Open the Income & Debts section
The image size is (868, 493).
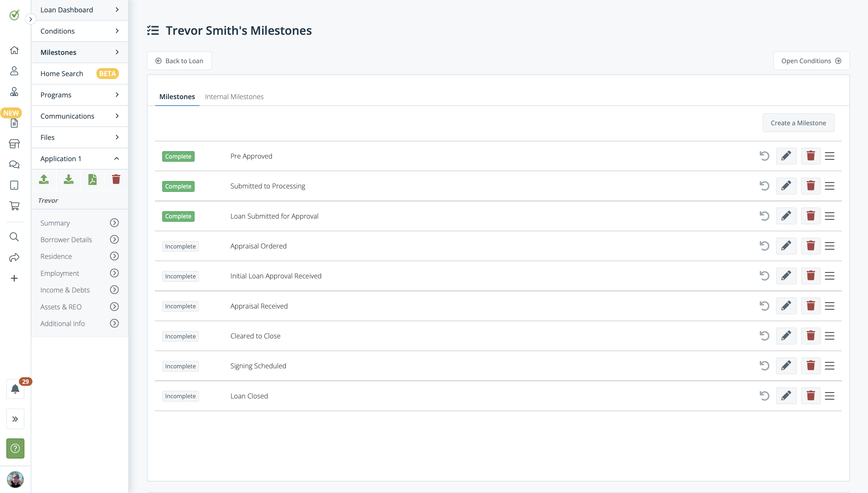tap(80, 290)
